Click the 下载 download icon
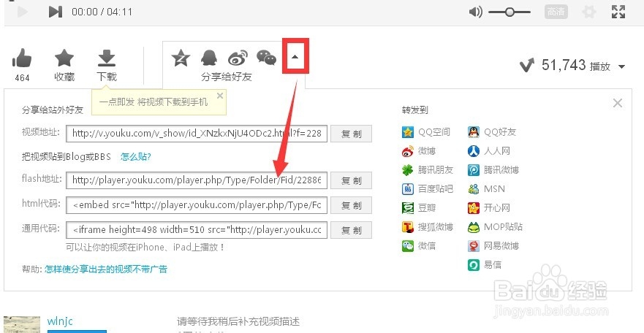Image resolution: width=644 pixels, height=333 pixels. pos(107,58)
